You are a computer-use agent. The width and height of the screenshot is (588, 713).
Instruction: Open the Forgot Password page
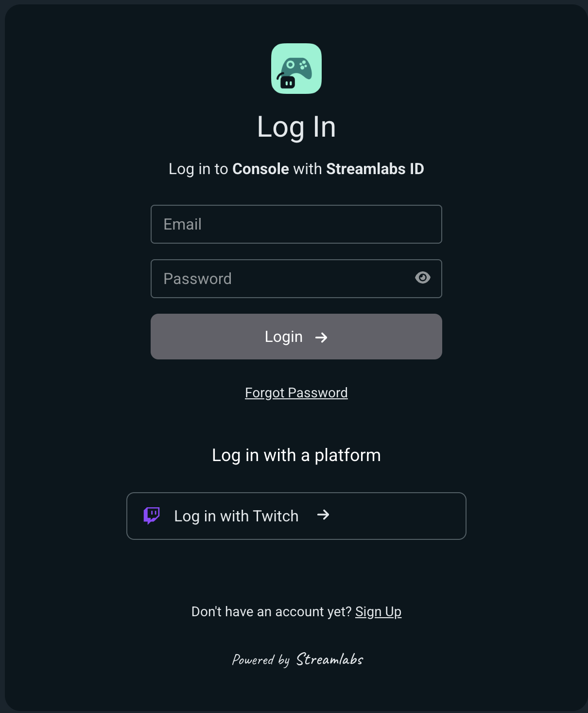[296, 392]
